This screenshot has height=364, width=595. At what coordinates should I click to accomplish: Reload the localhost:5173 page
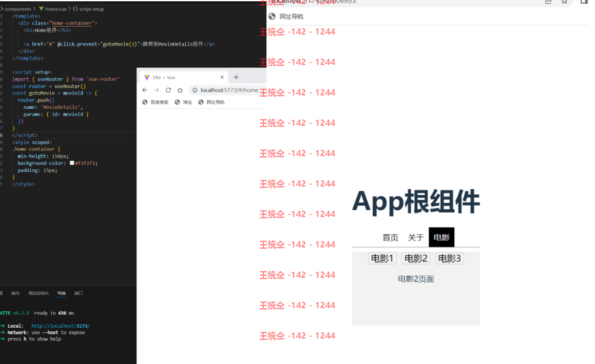click(x=168, y=90)
